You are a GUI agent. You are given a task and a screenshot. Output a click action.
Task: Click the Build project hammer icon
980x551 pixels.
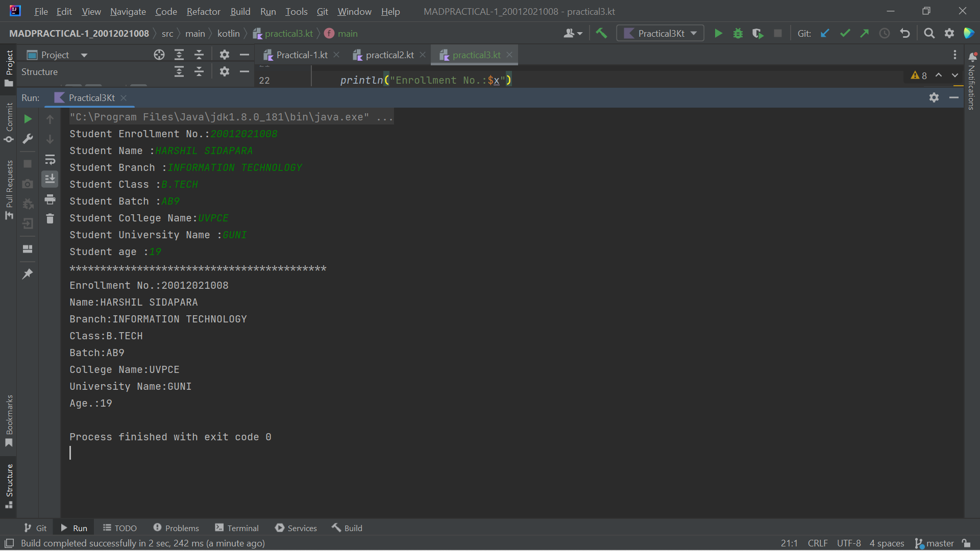(601, 34)
